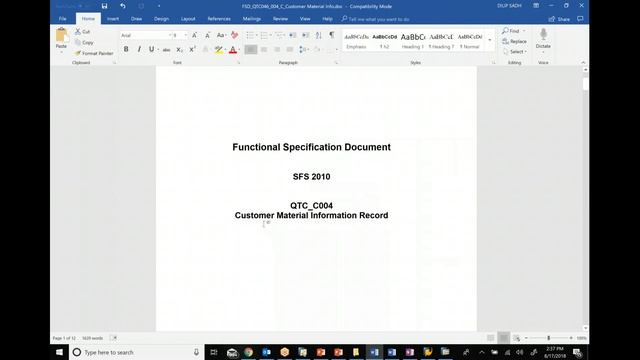The image size is (640, 360).
Task: Click the Dictate microphone icon
Action: pos(543,35)
